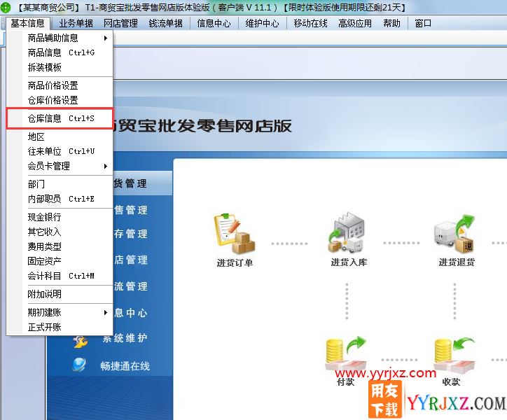The height and width of the screenshot is (420, 507).
Task: Choose 商品信息 menu entry
Action: [59, 52]
